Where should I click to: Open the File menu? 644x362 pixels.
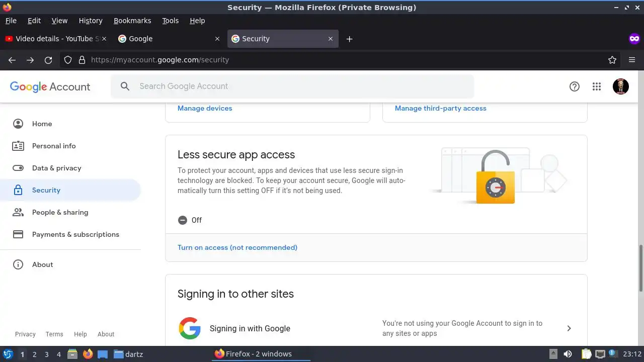[x=11, y=21]
